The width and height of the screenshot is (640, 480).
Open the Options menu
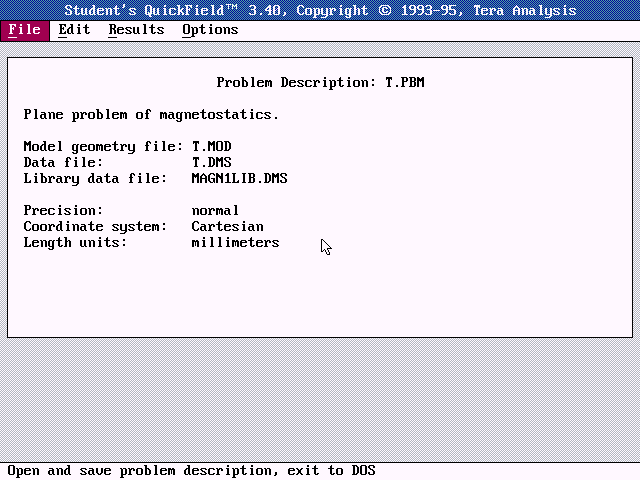210,30
